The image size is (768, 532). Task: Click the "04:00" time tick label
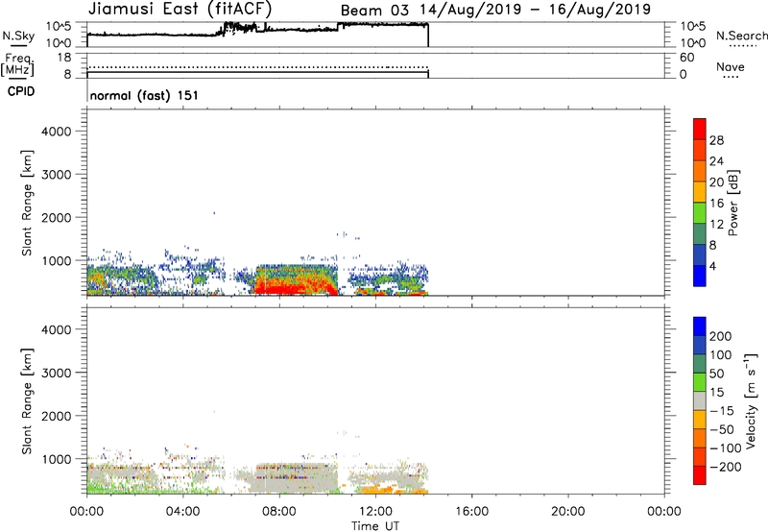pyautogui.click(x=182, y=512)
